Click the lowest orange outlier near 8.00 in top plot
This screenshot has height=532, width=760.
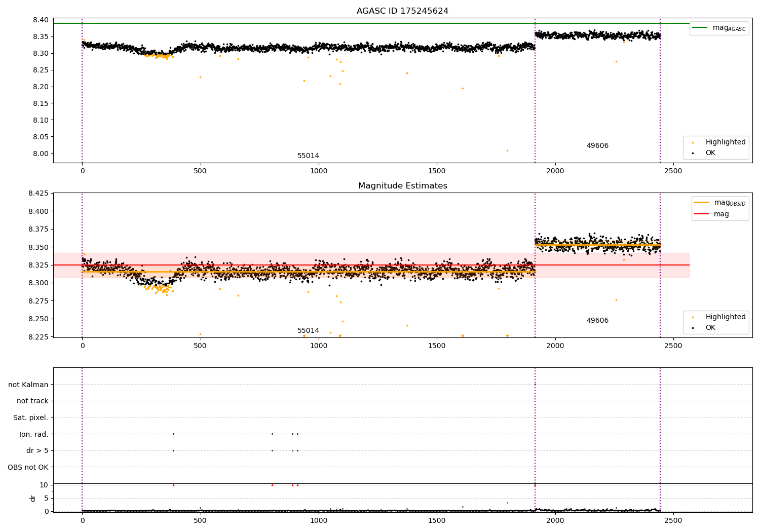pos(507,150)
